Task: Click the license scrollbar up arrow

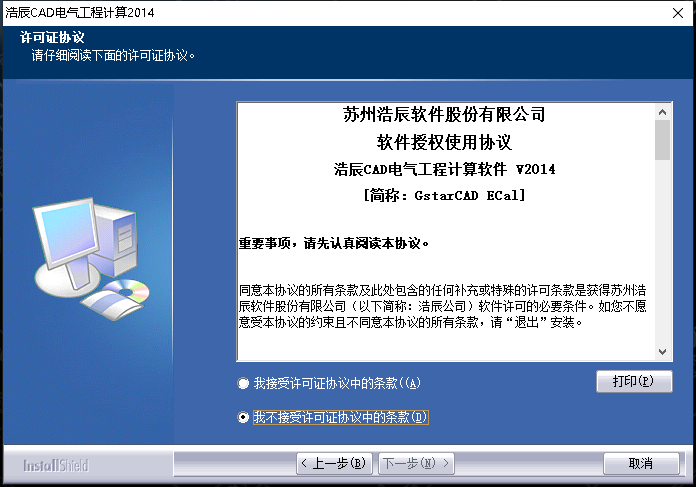Action: click(663, 110)
